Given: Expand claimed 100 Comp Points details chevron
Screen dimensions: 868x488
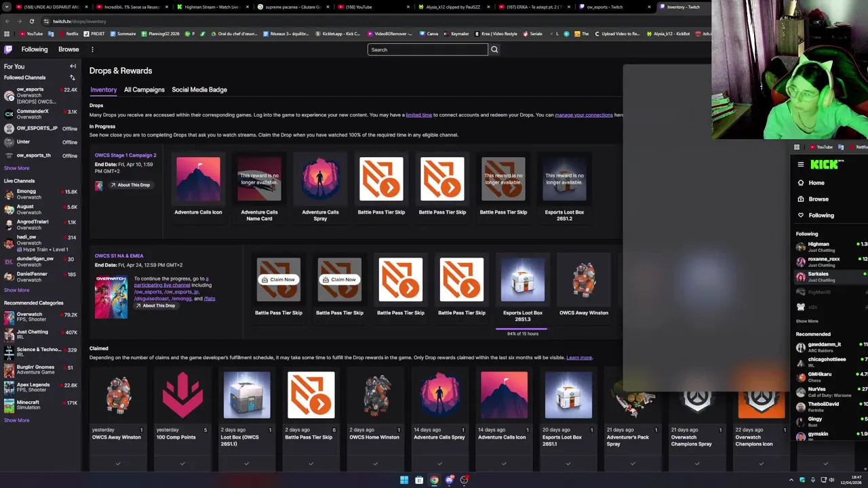Looking at the screenshot, I should [182, 464].
